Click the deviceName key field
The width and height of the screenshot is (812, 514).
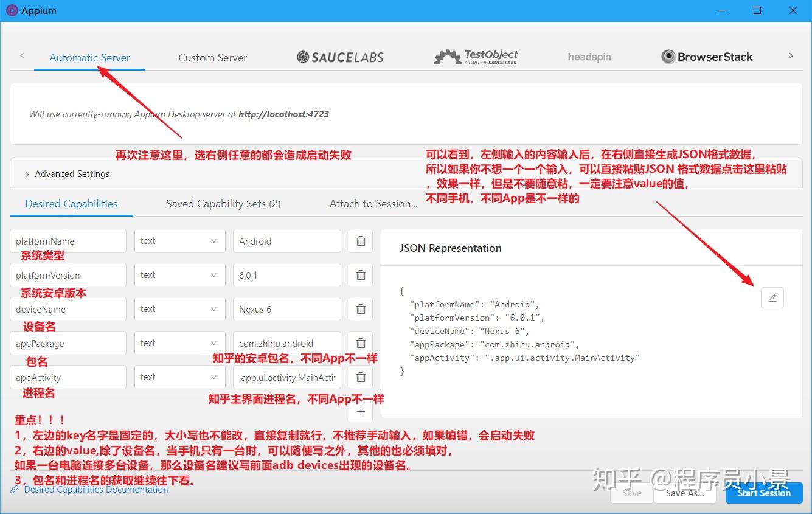[x=68, y=309]
